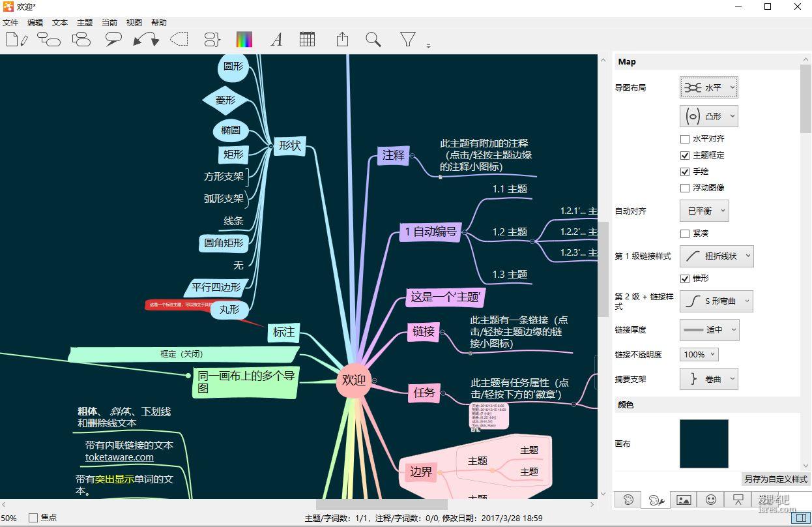Click the dark 画布 color swatch
Viewport: 812px width, 527px height.
tap(704, 444)
